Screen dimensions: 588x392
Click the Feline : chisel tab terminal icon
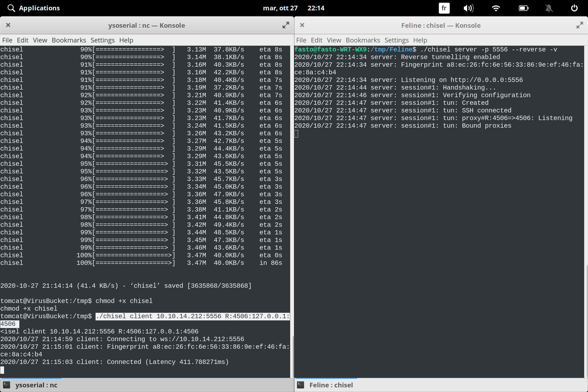click(300, 385)
